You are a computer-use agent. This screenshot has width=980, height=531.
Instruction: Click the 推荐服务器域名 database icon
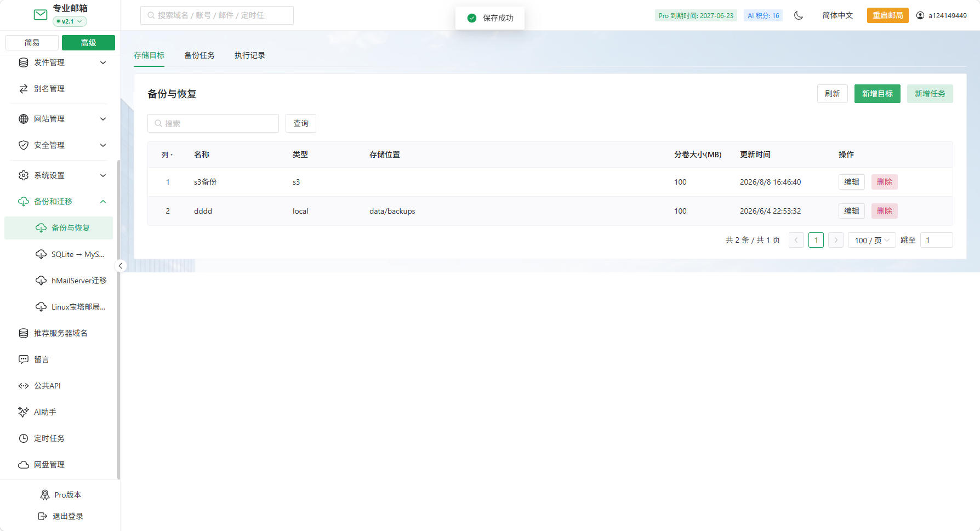click(24, 333)
